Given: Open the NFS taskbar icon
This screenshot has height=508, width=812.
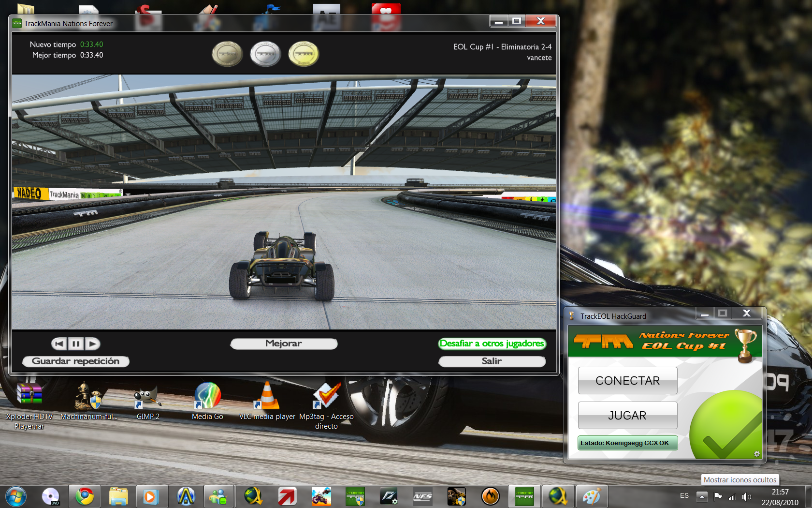Looking at the screenshot, I should click(422, 496).
